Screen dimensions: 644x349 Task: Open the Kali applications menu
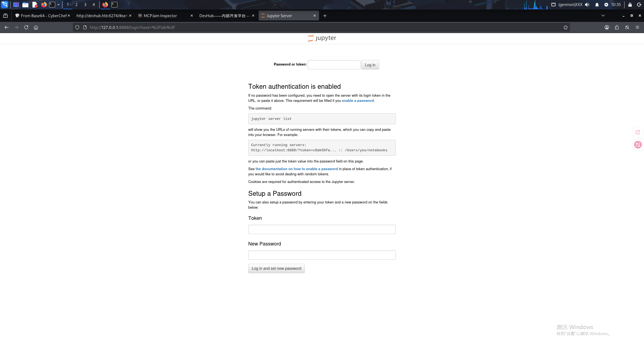5,5
